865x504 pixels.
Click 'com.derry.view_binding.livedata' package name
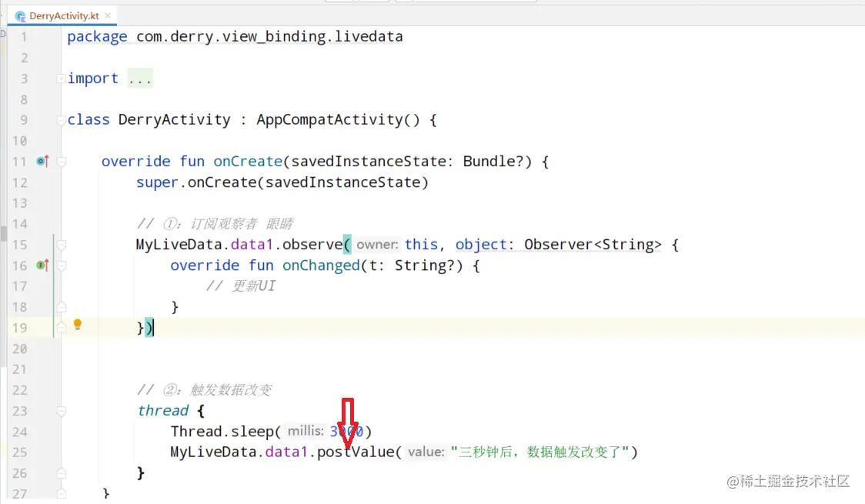(269, 37)
